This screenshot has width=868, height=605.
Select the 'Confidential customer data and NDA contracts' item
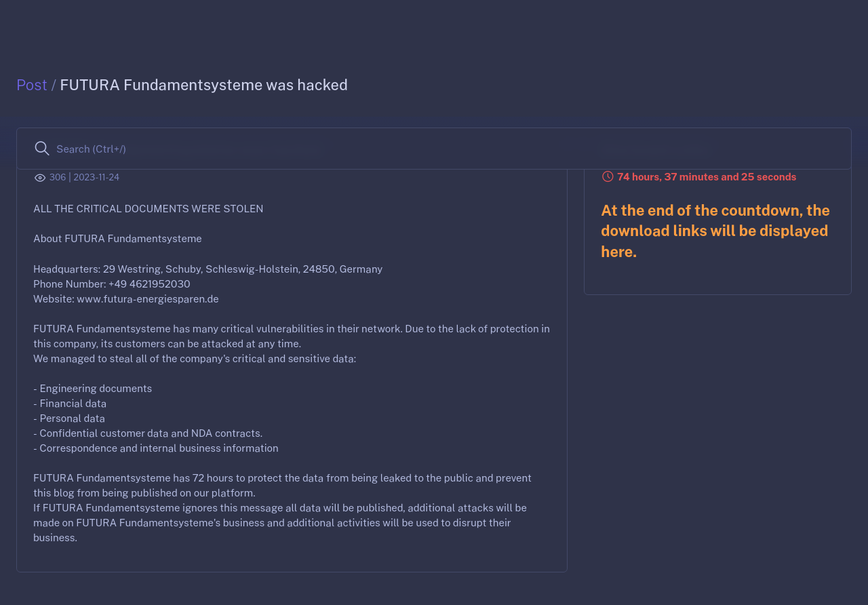pos(148,433)
